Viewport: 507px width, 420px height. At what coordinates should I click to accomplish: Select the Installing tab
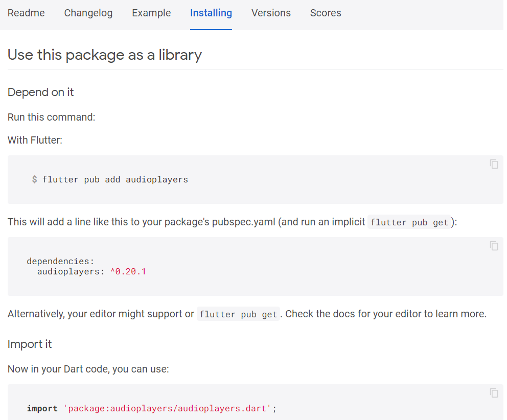click(x=211, y=13)
